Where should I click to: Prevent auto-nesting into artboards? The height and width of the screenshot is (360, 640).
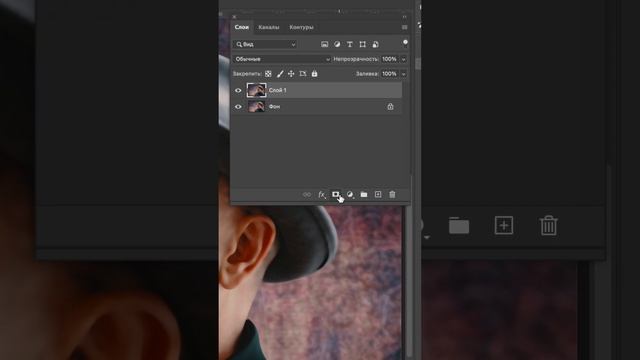tap(302, 74)
